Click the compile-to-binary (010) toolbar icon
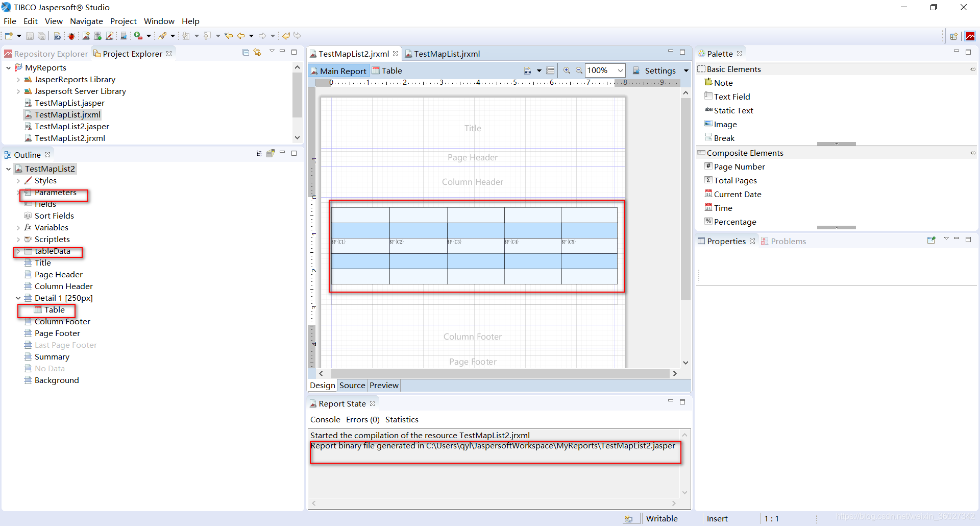 coord(57,36)
